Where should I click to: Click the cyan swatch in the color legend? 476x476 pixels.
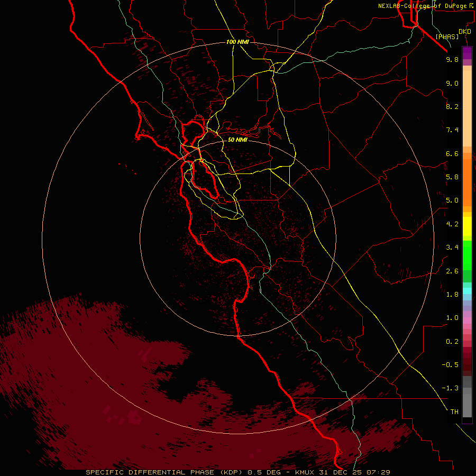(467, 291)
